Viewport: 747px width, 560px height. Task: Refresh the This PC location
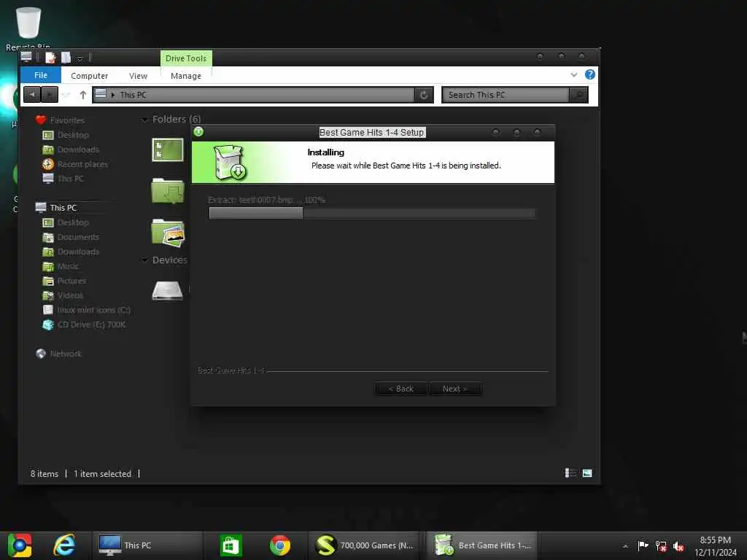pyautogui.click(x=424, y=95)
